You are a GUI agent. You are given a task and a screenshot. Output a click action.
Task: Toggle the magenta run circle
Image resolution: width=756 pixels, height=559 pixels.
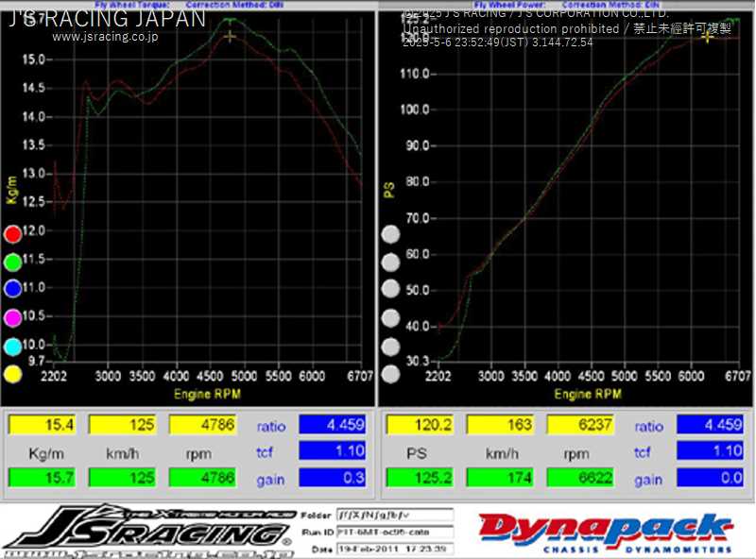(x=13, y=318)
